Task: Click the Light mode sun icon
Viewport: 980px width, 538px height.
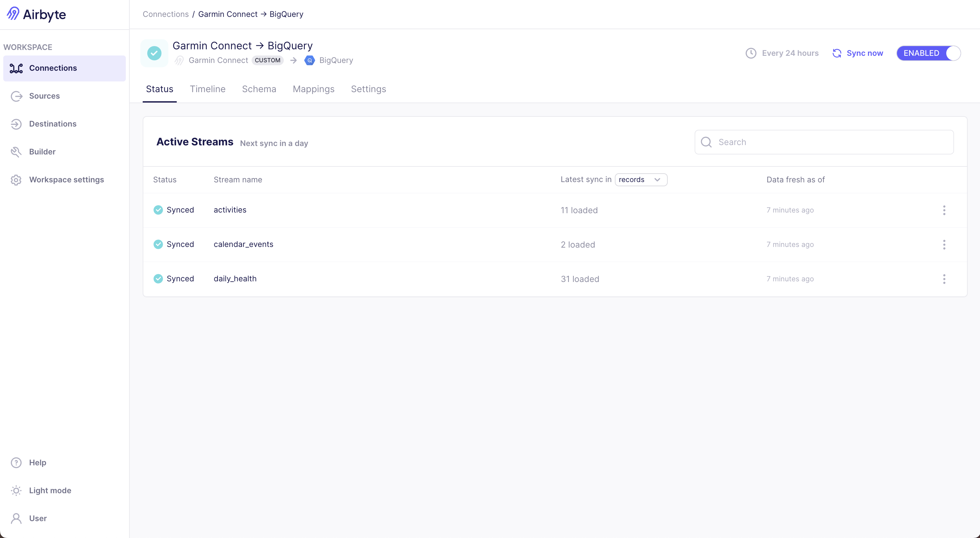Action: 16,490
